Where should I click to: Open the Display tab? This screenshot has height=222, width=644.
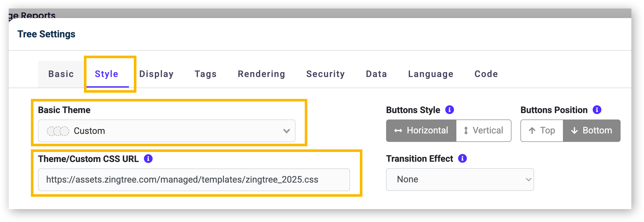click(x=156, y=74)
